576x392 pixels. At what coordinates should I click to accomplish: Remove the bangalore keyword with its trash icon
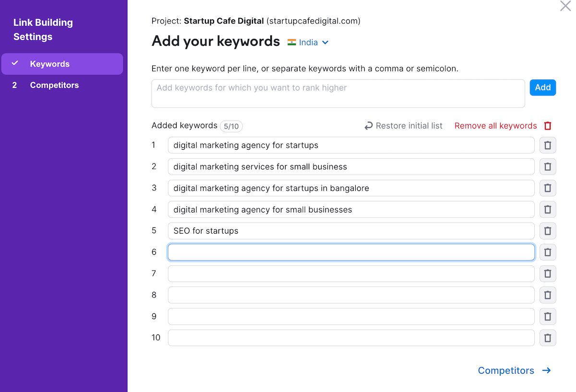[548, 188]
